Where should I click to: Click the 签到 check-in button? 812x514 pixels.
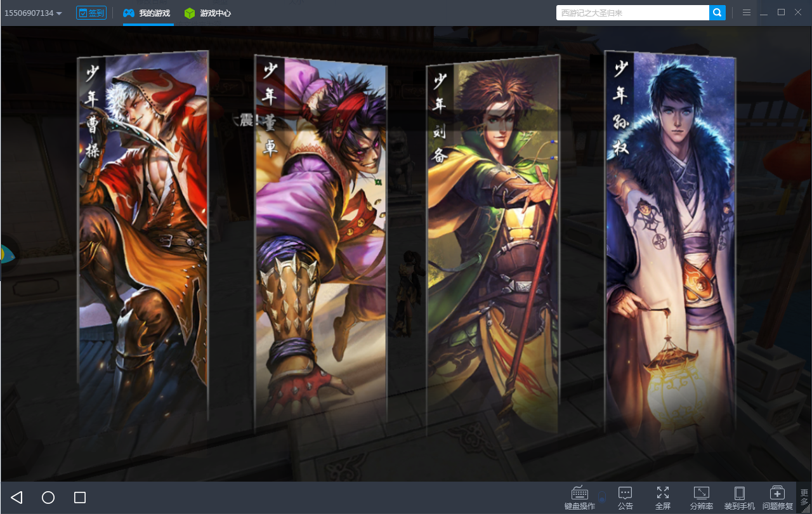[x=91, y=13]
